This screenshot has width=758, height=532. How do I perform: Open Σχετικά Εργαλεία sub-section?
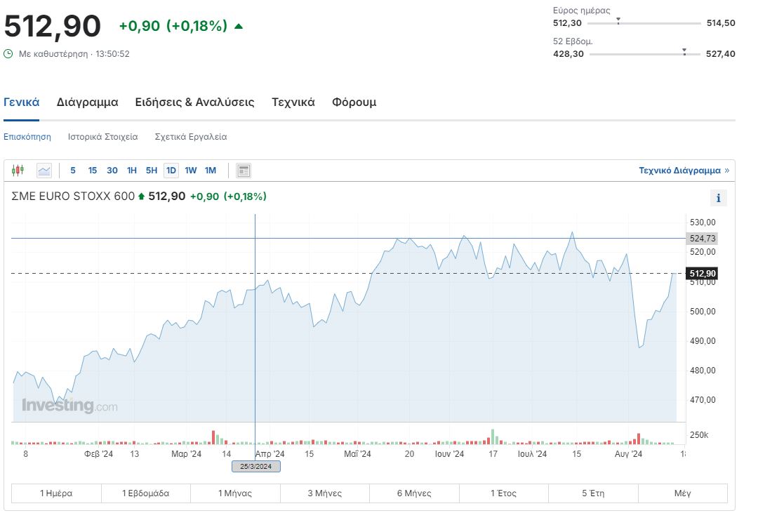point(190,137)
